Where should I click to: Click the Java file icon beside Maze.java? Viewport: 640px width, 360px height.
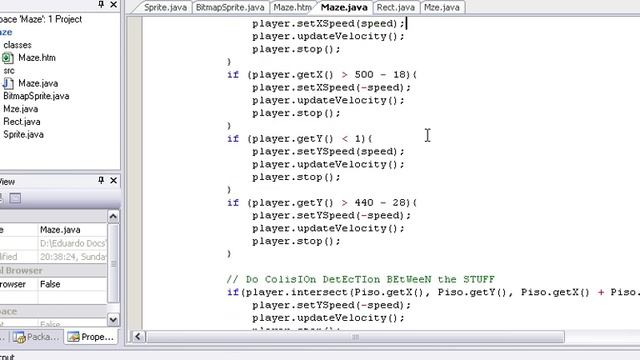8,83
